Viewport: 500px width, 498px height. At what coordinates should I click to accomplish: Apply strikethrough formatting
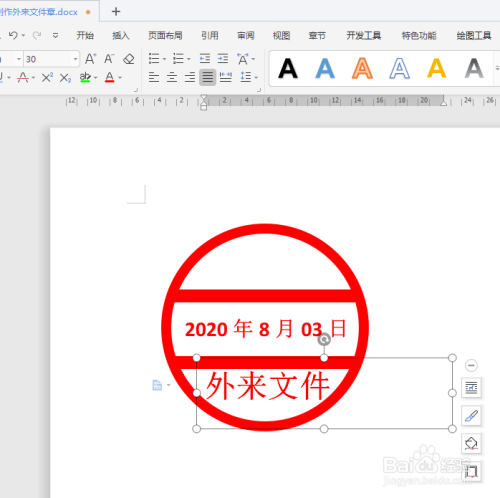(23, 78)
